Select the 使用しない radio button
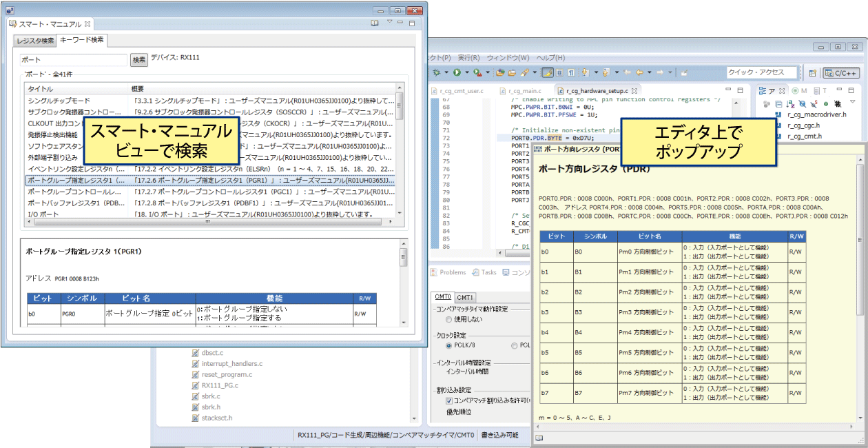 449,320
